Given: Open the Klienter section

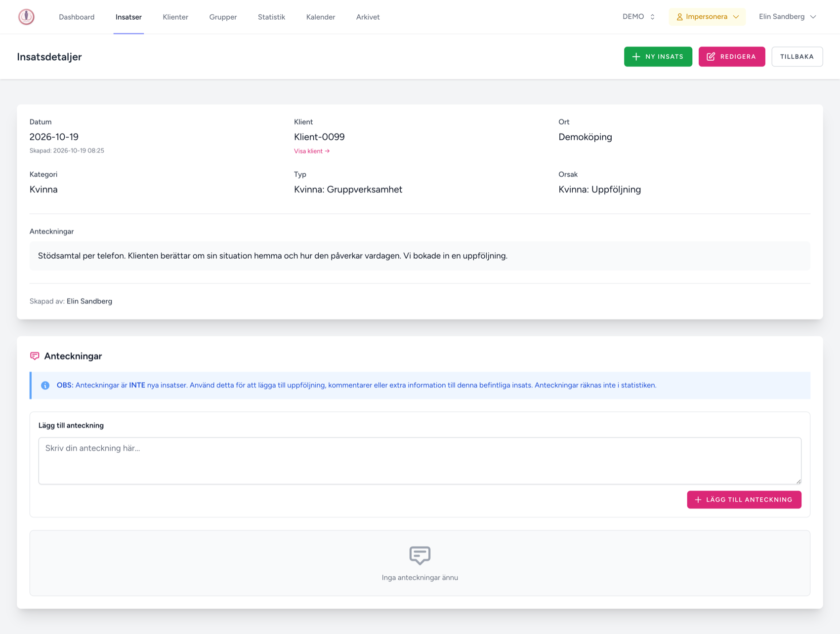Looking at the screenshot, I should point(175,17).
